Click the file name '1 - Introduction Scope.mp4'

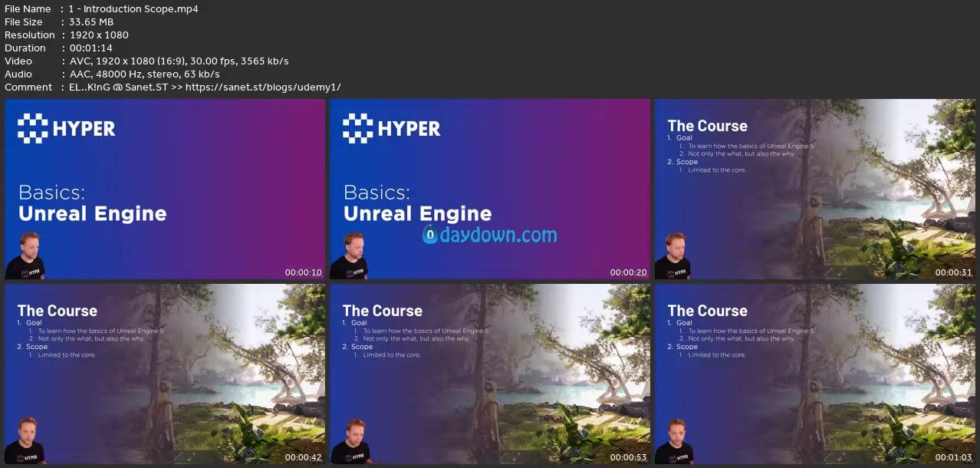(133, 9)
